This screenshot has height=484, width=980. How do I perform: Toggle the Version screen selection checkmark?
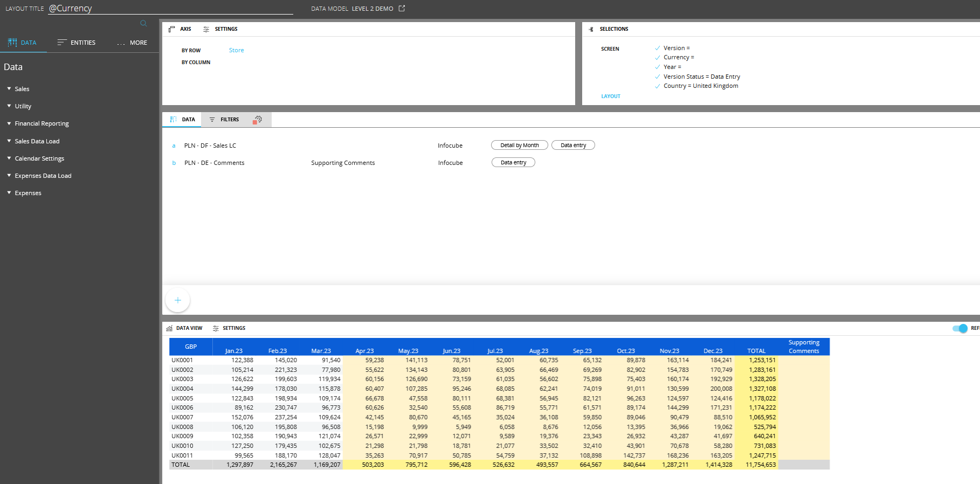coord(657,49)
